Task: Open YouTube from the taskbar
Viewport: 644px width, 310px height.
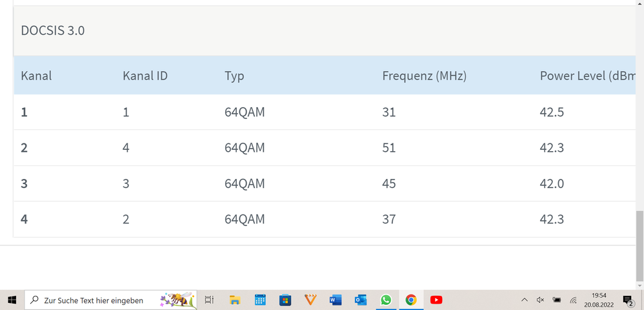Action: point(436,300)
